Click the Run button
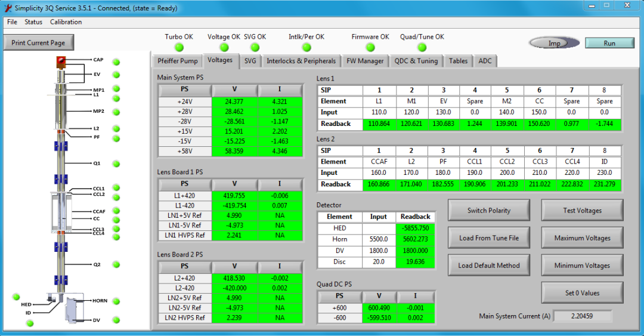 point(609,43)
